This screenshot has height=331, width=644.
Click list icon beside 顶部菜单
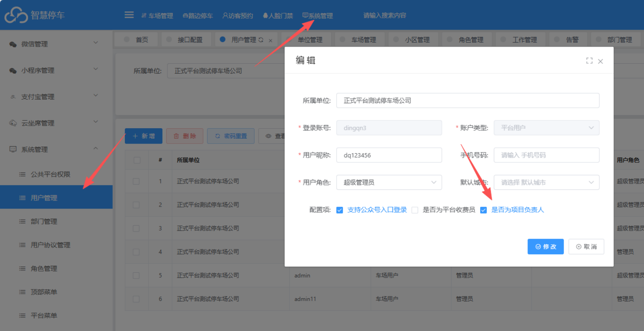pyautogui.click(x=22, y=292)
